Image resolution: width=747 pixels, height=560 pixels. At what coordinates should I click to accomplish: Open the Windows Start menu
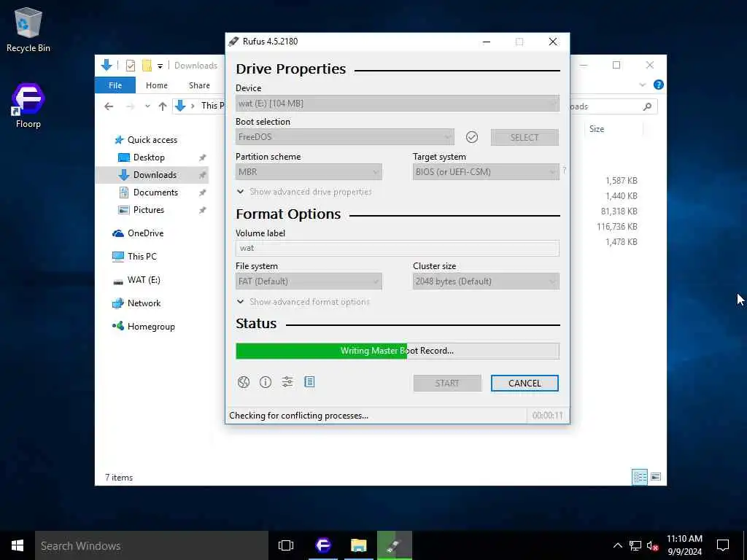(18, 545)
